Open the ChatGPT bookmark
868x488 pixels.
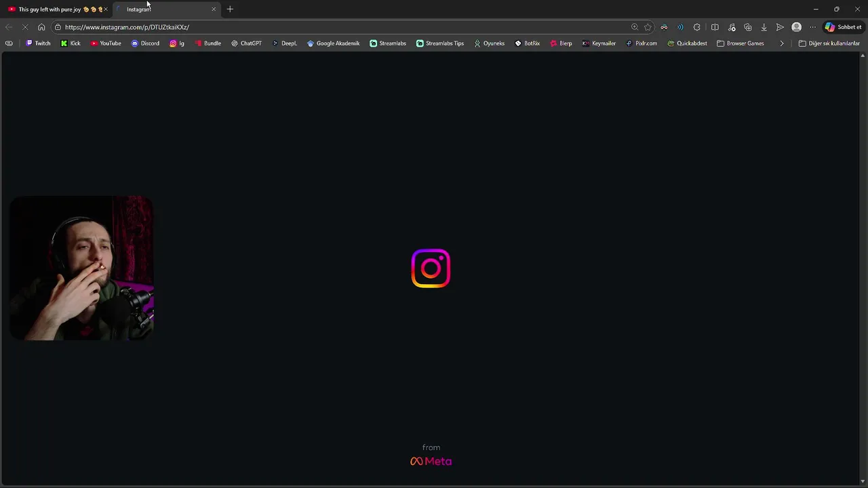[246, 43]
